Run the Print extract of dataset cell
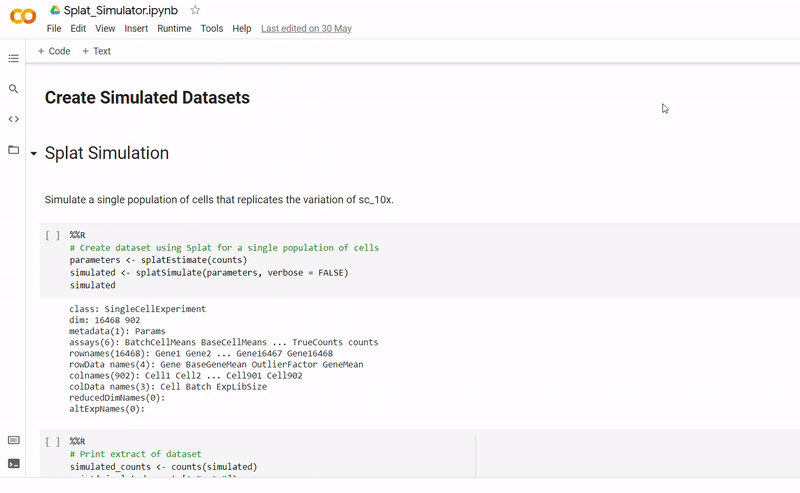Viewport: 800px width, 493px height. pyautogui.click(x=53, y=441)
